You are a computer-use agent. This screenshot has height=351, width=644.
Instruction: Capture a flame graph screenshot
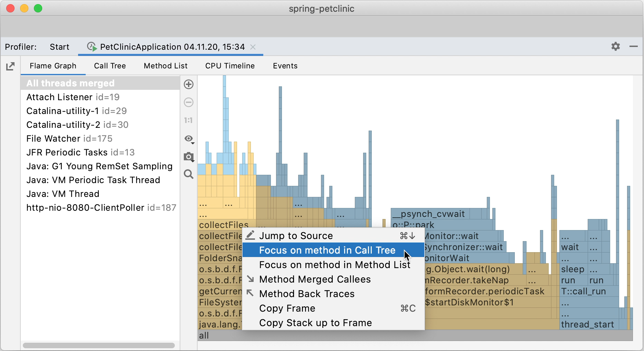(189, 157)
